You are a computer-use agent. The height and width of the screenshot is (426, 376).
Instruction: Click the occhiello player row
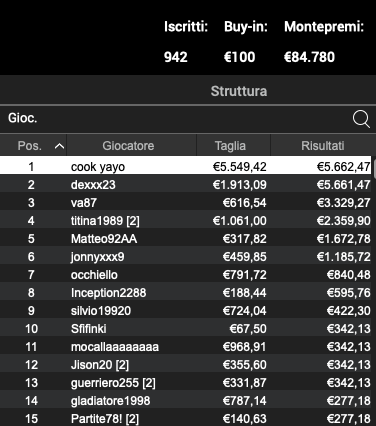[185, 274]
